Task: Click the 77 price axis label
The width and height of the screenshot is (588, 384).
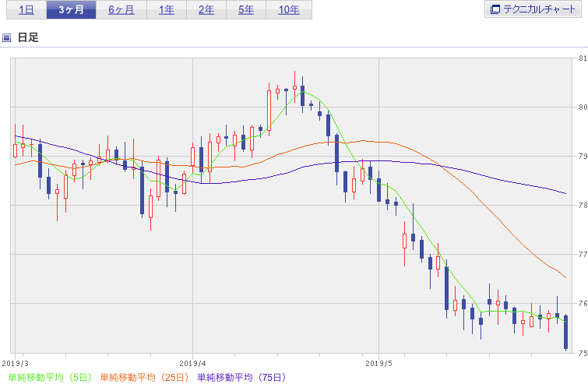Action: [x=583, y=254]
